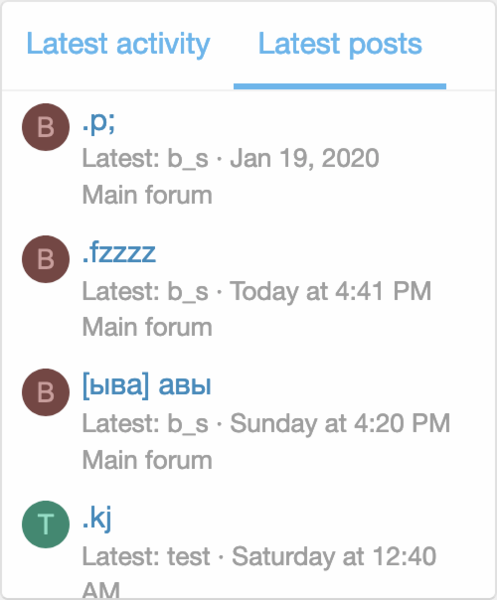
Task: Switch to the Latest activity tab
Action: [118, 44]
